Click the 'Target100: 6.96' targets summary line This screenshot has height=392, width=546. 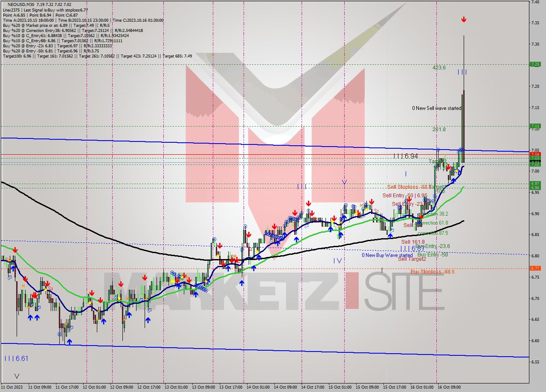coord(97,56)
